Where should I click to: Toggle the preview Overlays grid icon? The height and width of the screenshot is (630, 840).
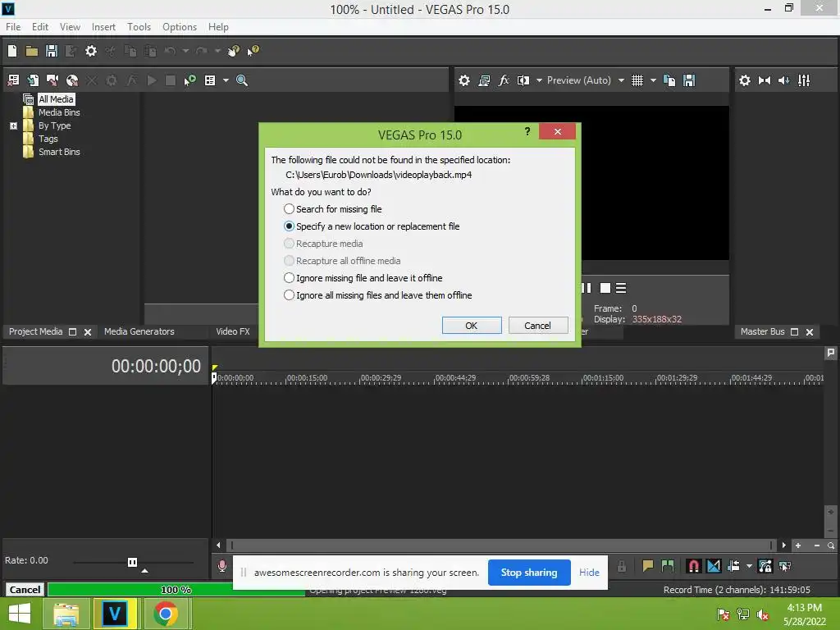(637, 80)
